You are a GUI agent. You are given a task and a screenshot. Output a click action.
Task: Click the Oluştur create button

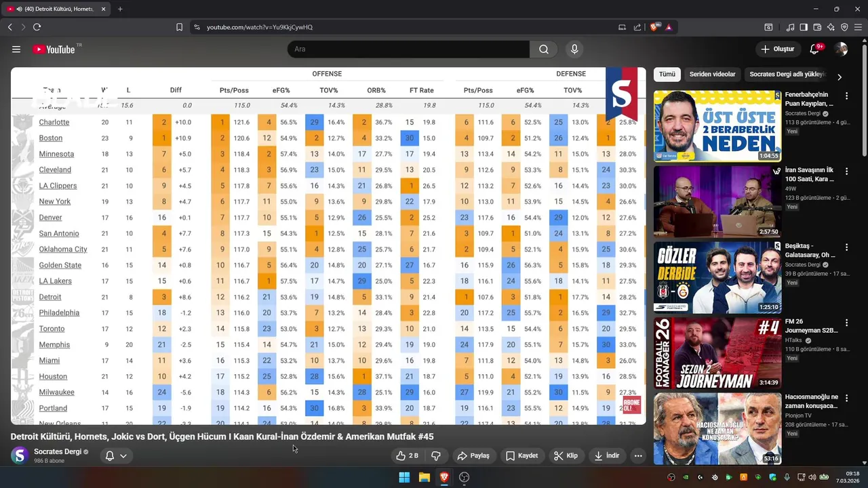click(x=777, y=49)
